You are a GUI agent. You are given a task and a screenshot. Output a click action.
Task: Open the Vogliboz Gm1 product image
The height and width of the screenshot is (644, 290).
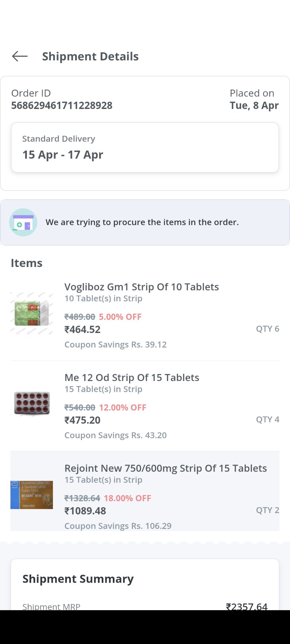[32, 314]
